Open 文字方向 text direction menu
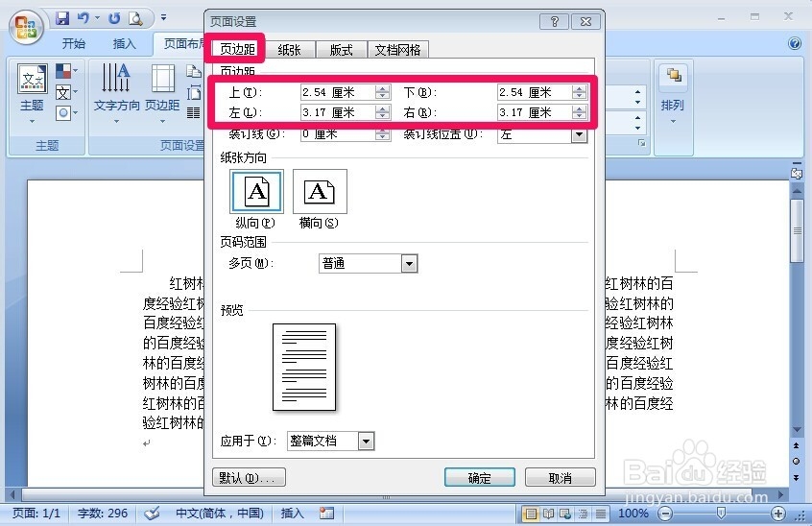 (x=116, y=93)
